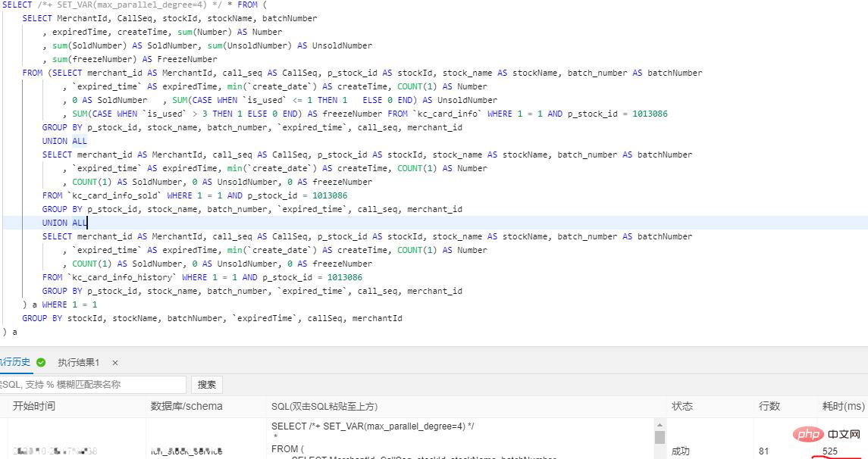
Task: Click the php中文网 logo
Action: tap(828, 436)
